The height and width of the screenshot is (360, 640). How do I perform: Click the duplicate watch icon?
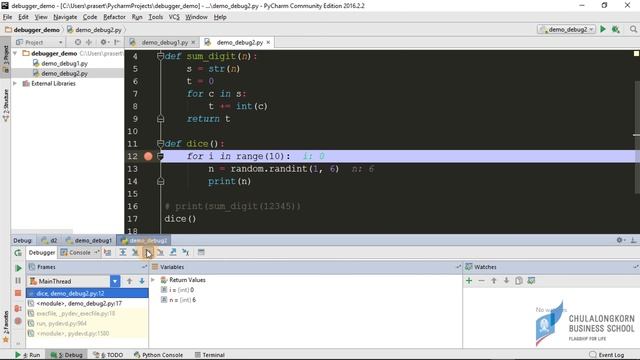point(519,281)
